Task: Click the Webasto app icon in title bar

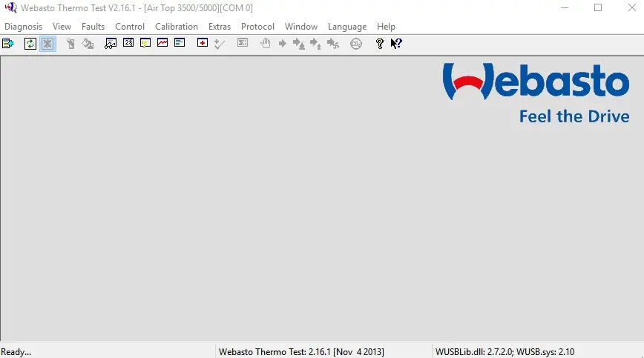Action: coord(10,8)
